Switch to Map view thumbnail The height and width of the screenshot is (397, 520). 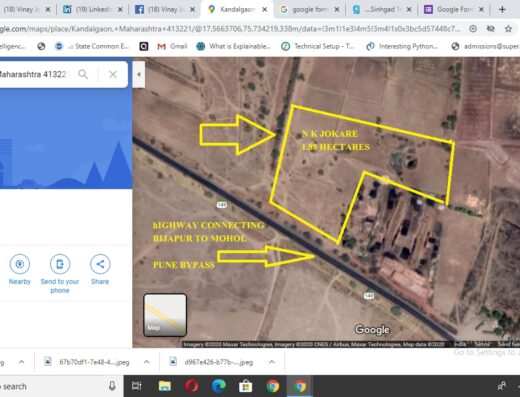[x=165, y=315]
